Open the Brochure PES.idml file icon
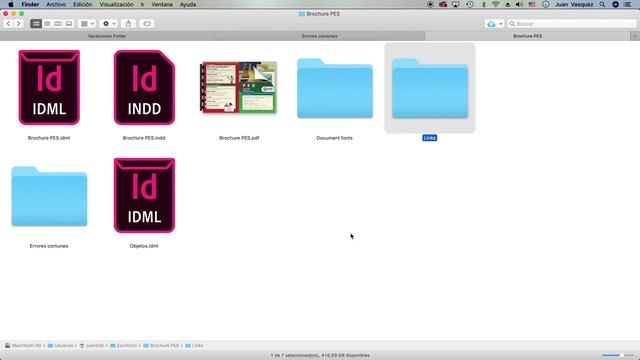This screenshot has width=640, height=360. pyautogui.click(x=49, y=87)
